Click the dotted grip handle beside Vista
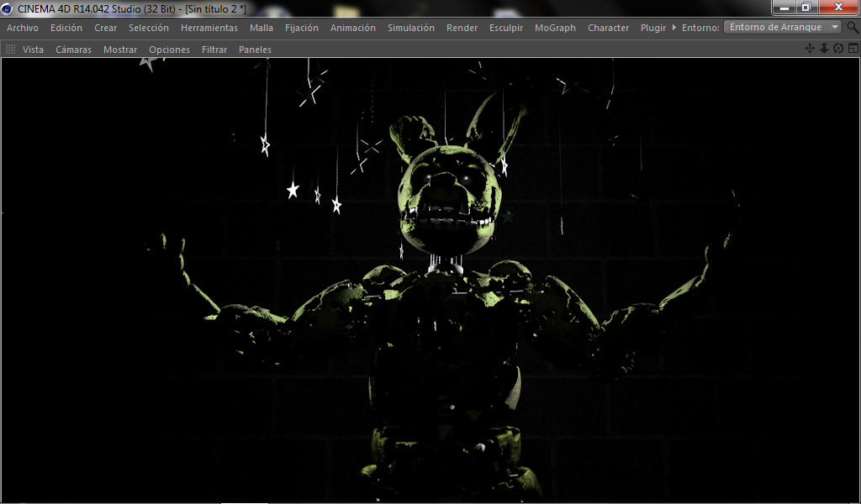Viewport: 861px width, 504px height. (x=10, y=50)
